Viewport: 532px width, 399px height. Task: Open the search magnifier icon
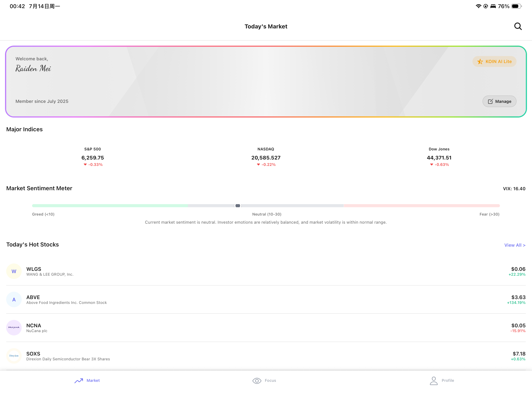click(x=518, y=26)
